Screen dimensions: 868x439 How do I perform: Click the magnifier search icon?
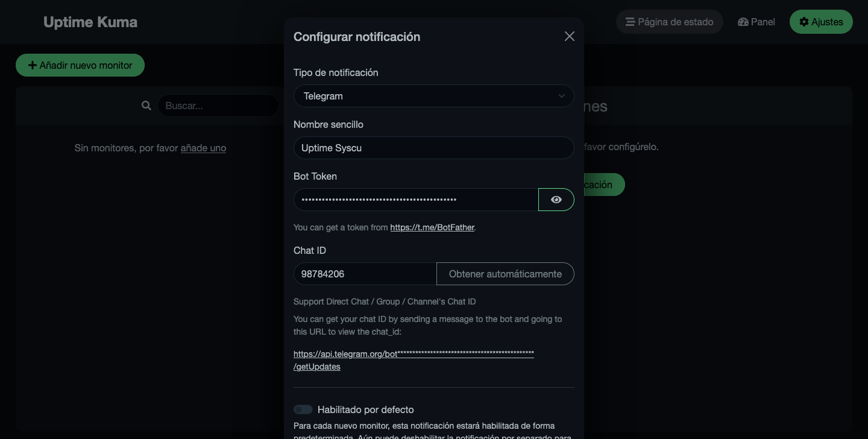coord(146,106)
